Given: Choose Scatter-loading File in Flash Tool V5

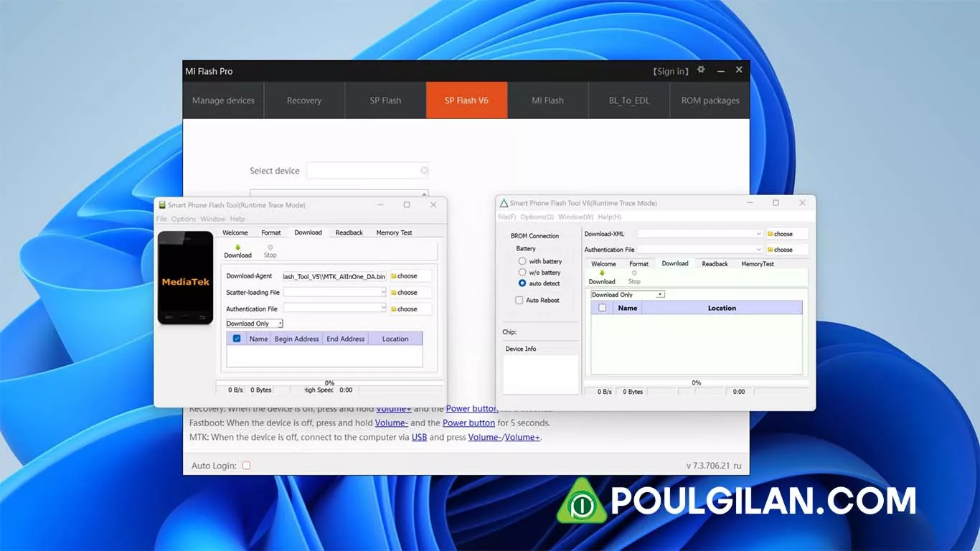Looking at the screenshot, I should point(410,292).
